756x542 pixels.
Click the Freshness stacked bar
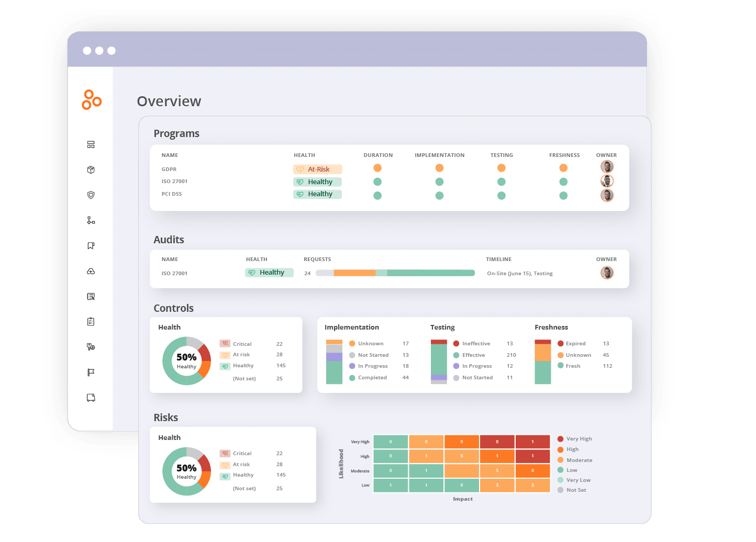coord(543,362)
